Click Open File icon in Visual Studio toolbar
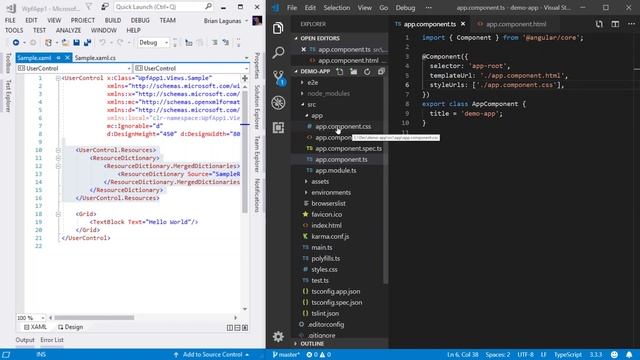Image resolution: width=640 pixels, height=360 pixels. [65, 42]
